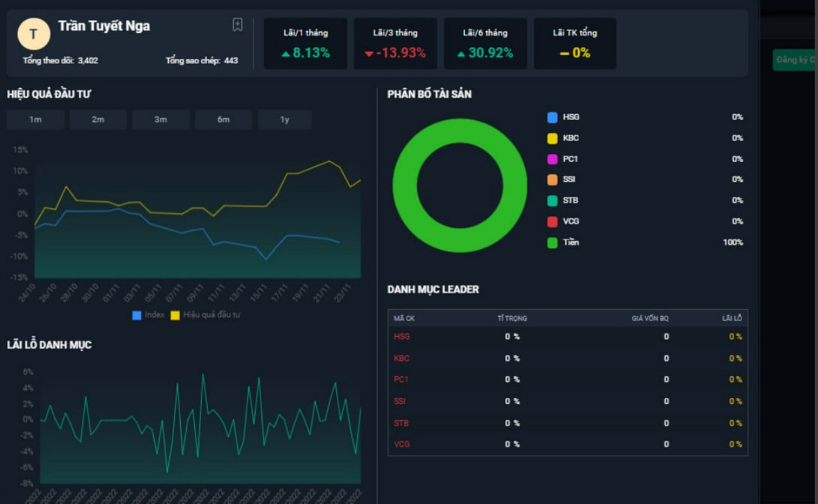The height and width of the screenshot is (504, 818).
Task: Click the green Đăng ký button
Action: [x=794, y=59]
